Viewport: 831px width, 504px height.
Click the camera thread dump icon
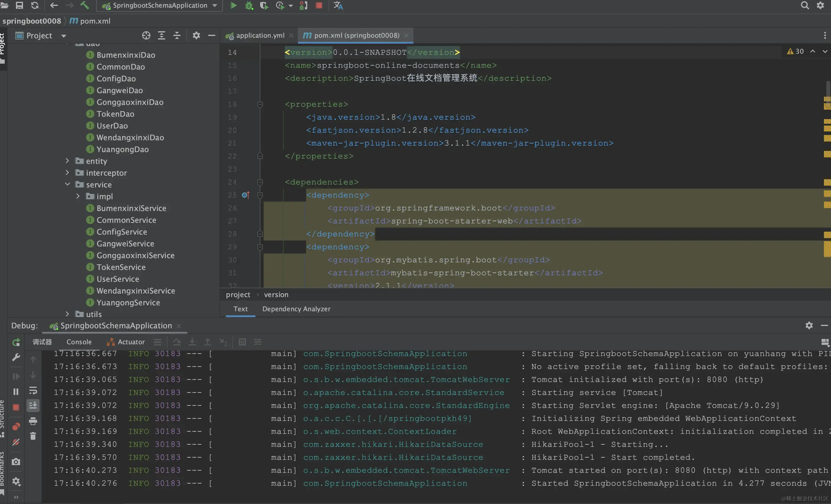pyautogui.click(x=16, y=462)
